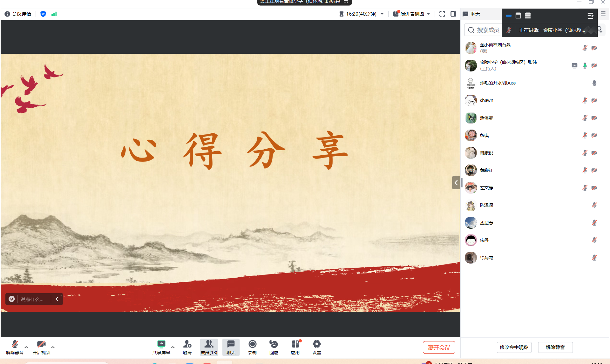The width and height of the screenshot is (610, 364).
Task: Collapse the side panel arrow handle
Action: point(456,183)
